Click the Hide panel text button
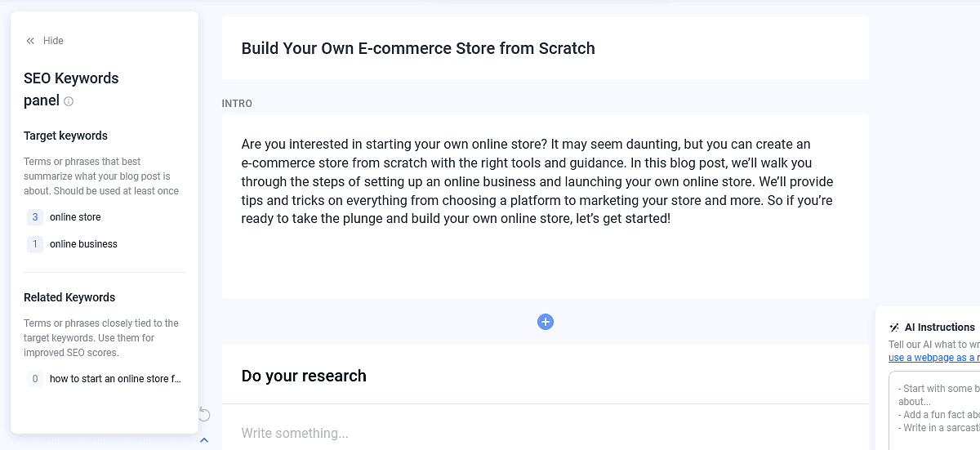The height and width of the screenshot is (450, 980). pyautogui.click(x=53, y=41)
